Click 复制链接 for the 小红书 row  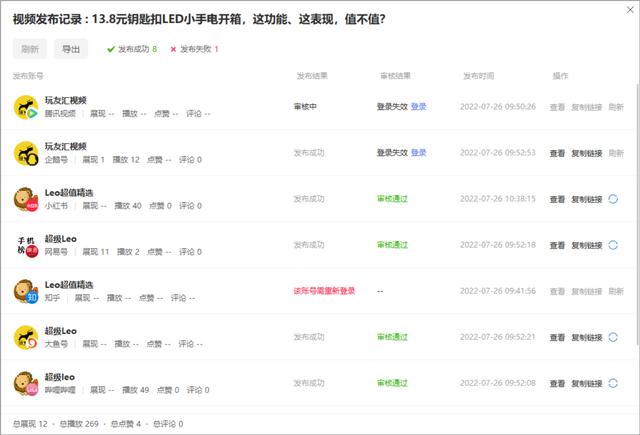[587, 199]
